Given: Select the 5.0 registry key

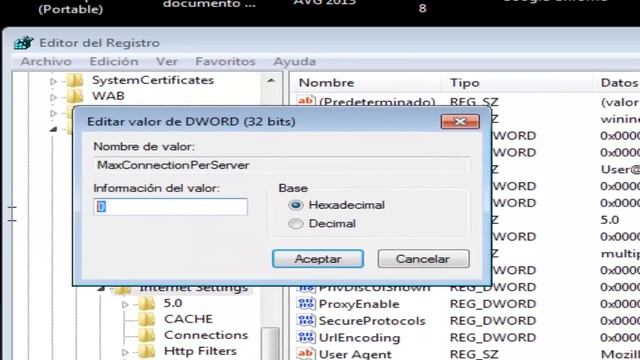Looking at the screenshot, I should click(173, 303).
